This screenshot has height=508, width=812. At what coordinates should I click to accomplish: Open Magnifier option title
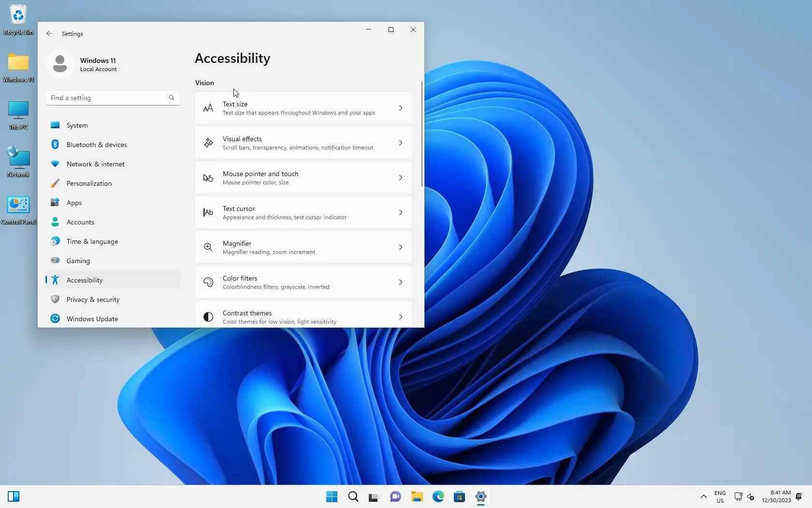point(237,243)
